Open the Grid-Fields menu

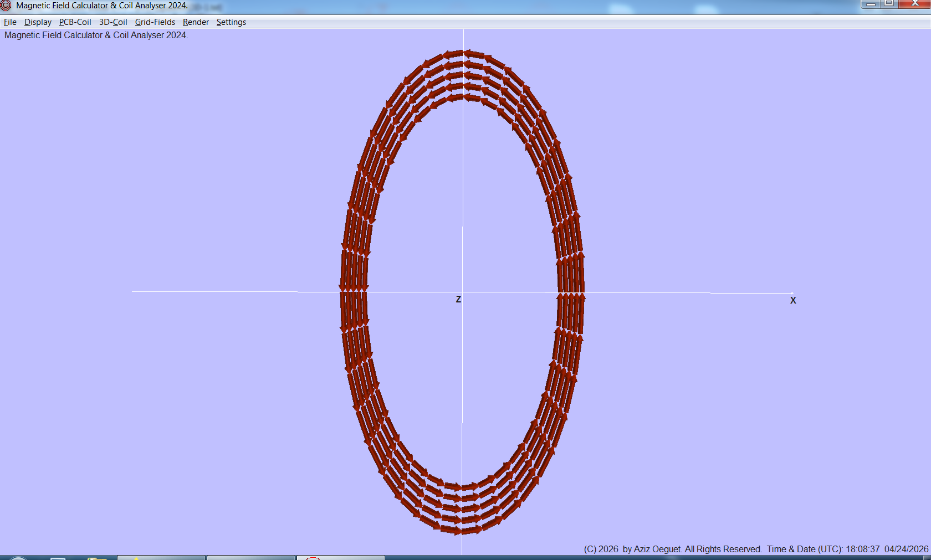(x=155, y=22)
